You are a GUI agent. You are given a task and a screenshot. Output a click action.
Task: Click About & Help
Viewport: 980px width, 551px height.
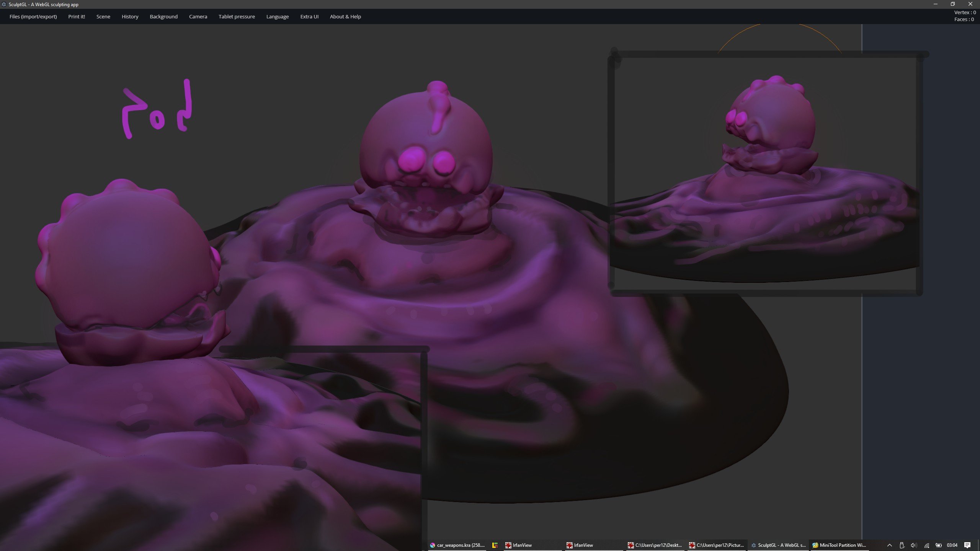[x=345, y=16]
